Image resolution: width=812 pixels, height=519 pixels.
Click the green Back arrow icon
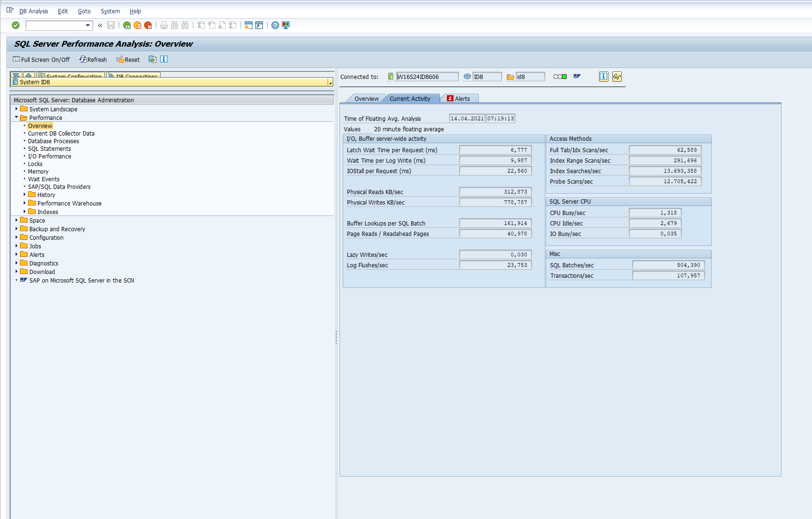127,25
